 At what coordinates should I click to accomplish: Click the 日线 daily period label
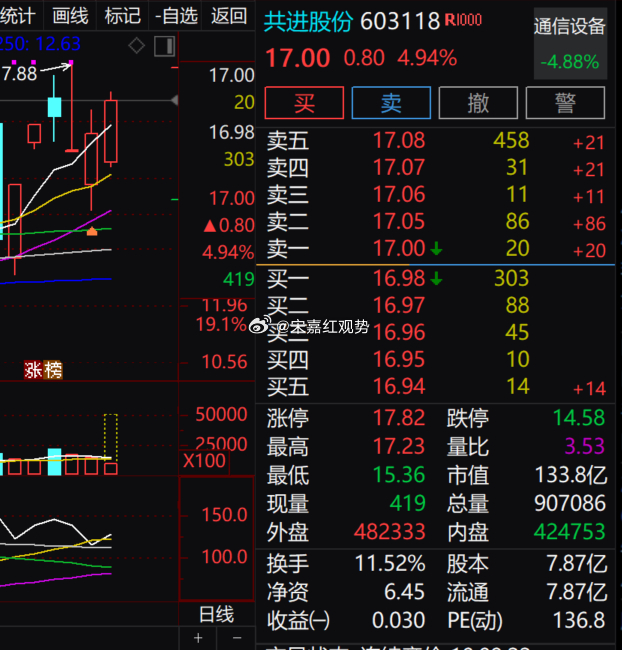click(x=216, y=614)
